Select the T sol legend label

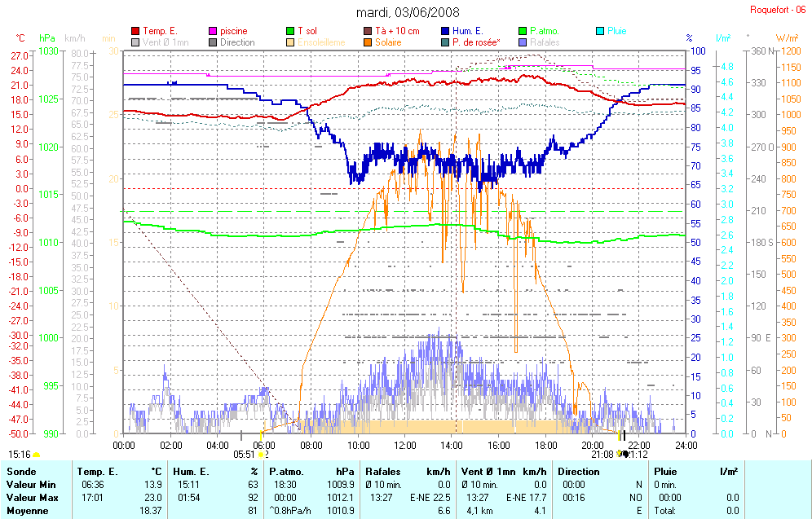click(x=307, y=31)
